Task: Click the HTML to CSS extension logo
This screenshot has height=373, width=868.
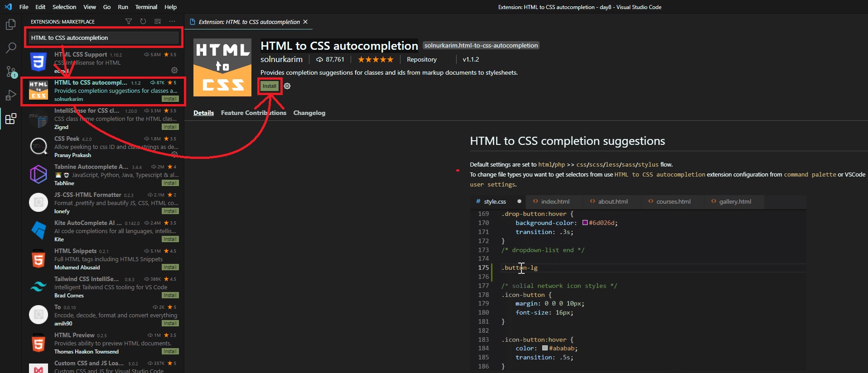Action: tap(222, 67)
